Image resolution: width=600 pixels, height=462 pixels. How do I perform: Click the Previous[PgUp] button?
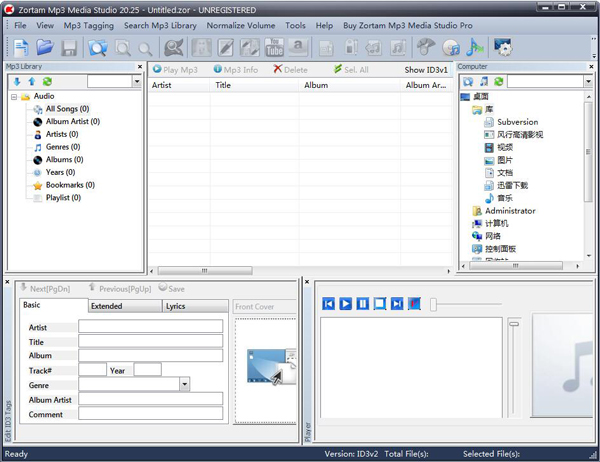click(120, 289)
